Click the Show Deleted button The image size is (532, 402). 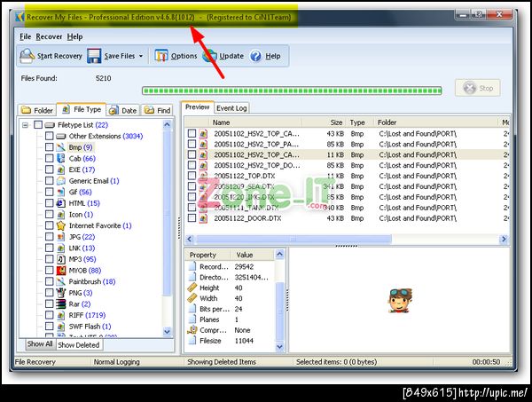pos(78,345)
